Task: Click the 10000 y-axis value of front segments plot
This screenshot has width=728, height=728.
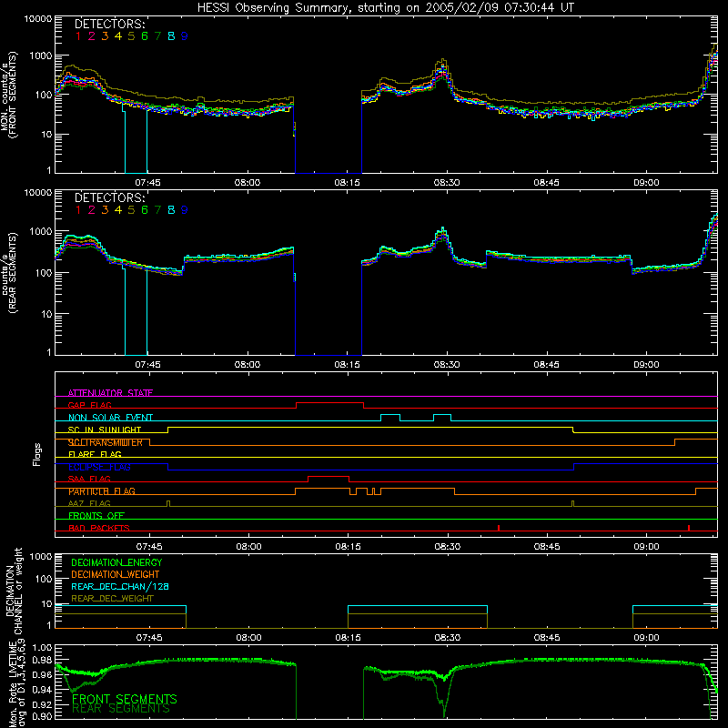Action: tap(38, 18)
